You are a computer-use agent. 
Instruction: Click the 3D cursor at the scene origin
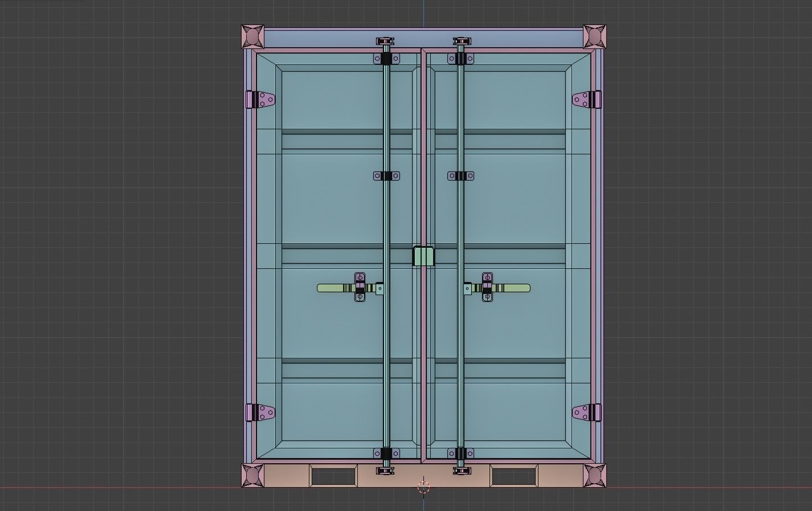(423, 487)
